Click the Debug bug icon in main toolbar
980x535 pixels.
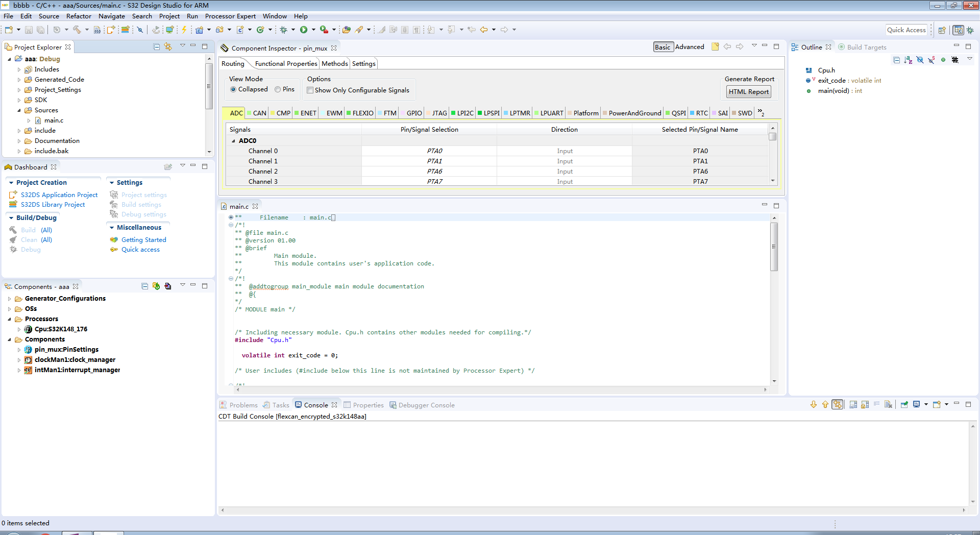284,30
